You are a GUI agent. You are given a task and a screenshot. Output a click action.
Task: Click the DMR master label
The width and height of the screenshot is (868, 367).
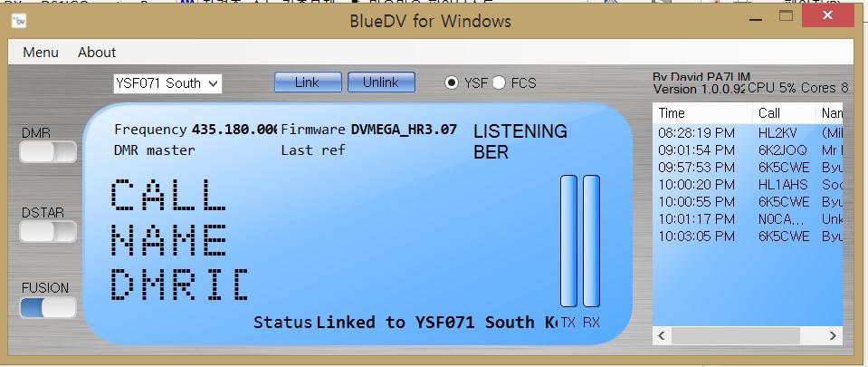[155, 150]
